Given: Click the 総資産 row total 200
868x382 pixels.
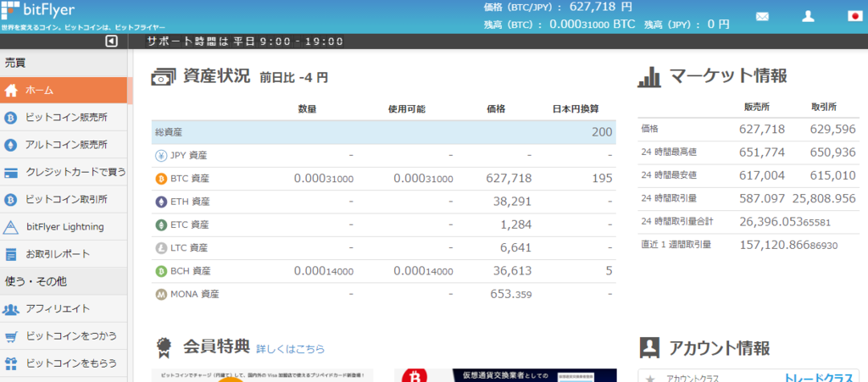Looking at the screenshot, I should click(x=602, y=132).
